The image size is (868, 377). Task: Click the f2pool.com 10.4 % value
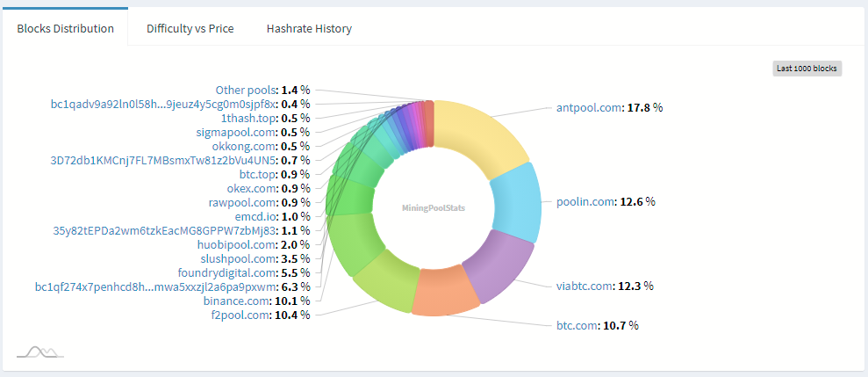[x=292, y=315]
